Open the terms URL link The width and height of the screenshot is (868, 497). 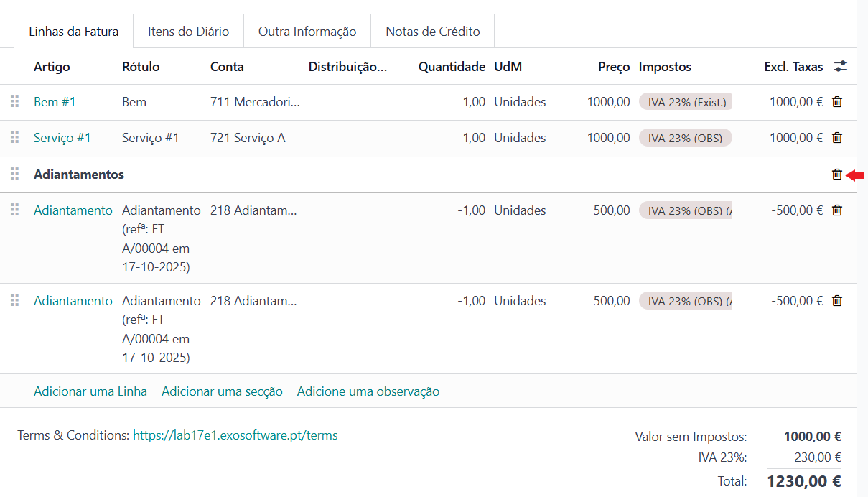point(235,435)
